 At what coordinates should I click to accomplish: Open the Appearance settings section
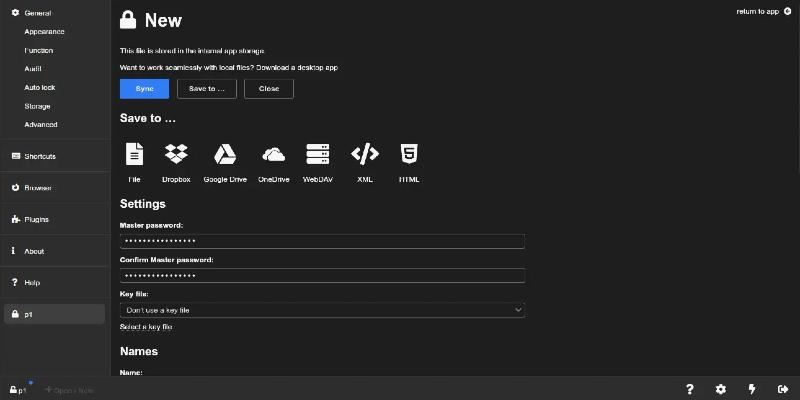(44, 31)
